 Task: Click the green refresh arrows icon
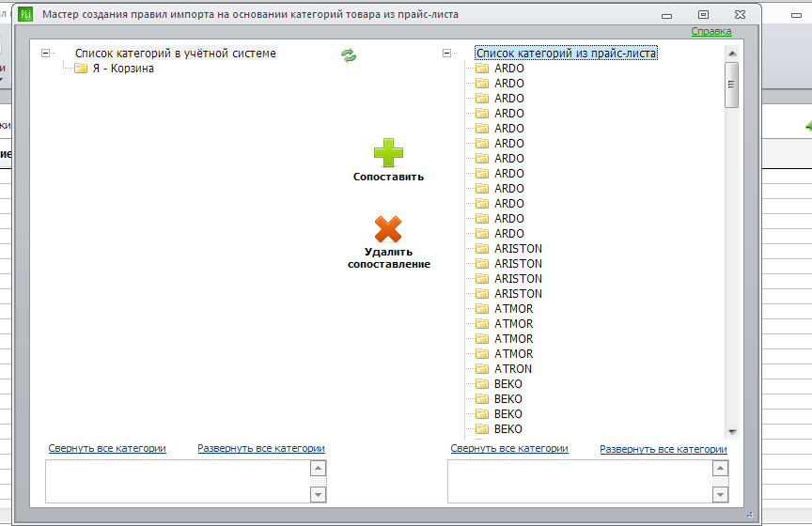pyautogui.click(x=349, y=54)
